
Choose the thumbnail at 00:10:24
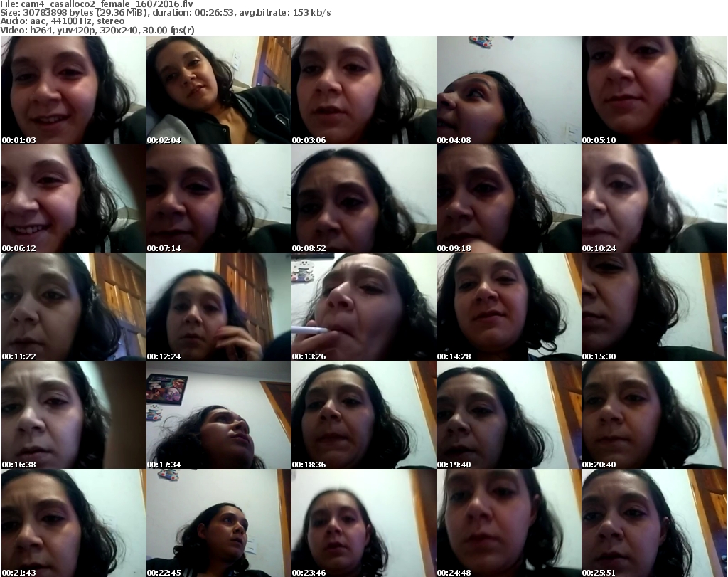point(654,198)
